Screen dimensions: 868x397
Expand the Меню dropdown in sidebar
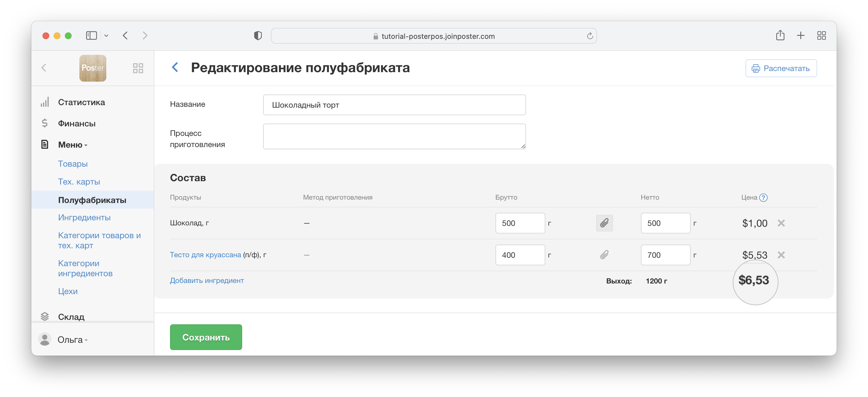point(72,145)
